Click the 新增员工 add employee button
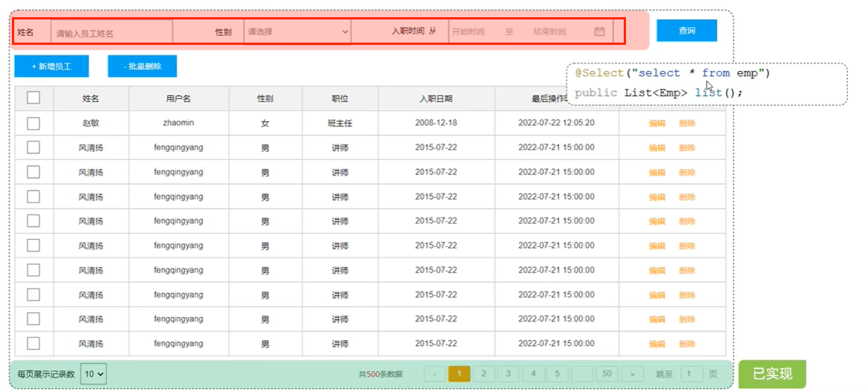 coord(52,67)
